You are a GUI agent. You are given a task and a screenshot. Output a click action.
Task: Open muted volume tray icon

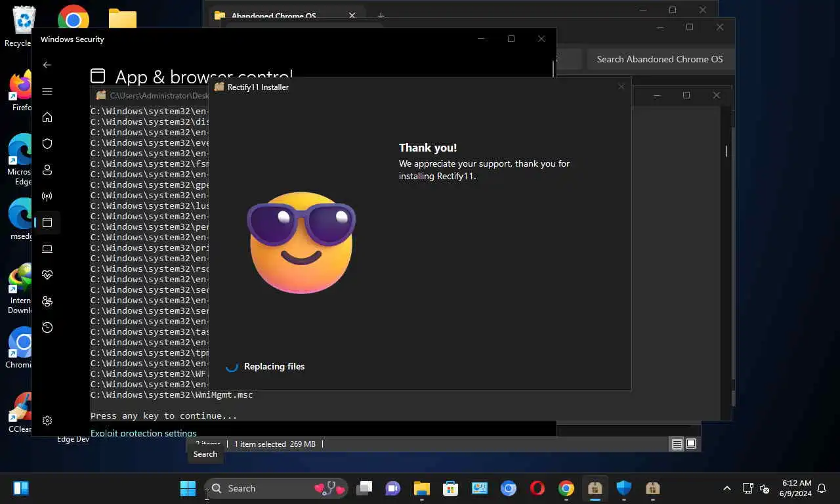(x=765, y=488)
